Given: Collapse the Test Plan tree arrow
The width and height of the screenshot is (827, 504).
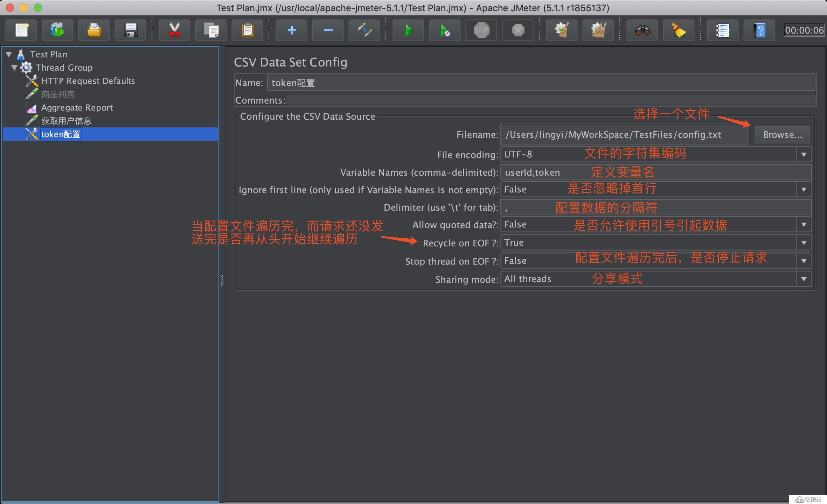Looking at the screenshot, I should pyautogui.click(x=9, y=54).
